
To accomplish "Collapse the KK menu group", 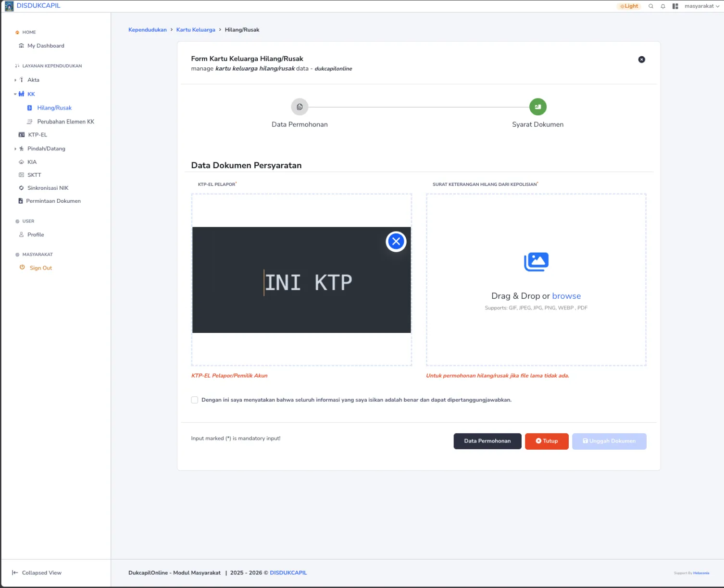I will (30, 94).
